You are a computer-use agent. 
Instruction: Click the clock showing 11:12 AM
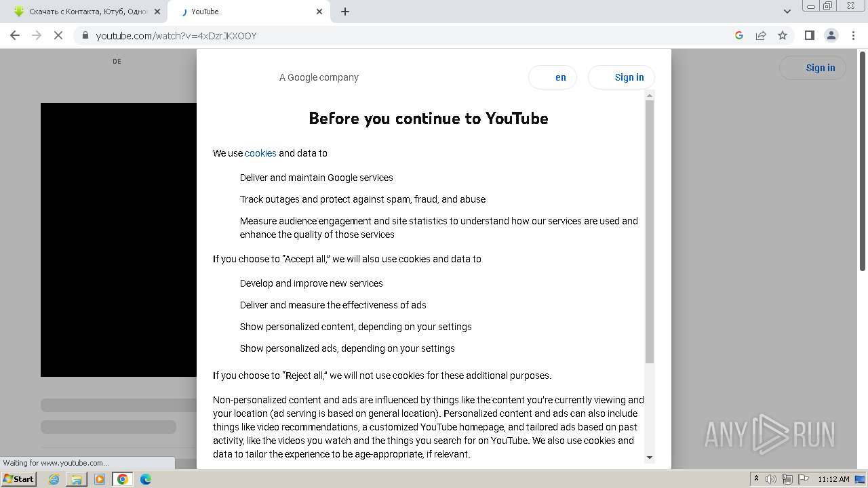(833, 479)
